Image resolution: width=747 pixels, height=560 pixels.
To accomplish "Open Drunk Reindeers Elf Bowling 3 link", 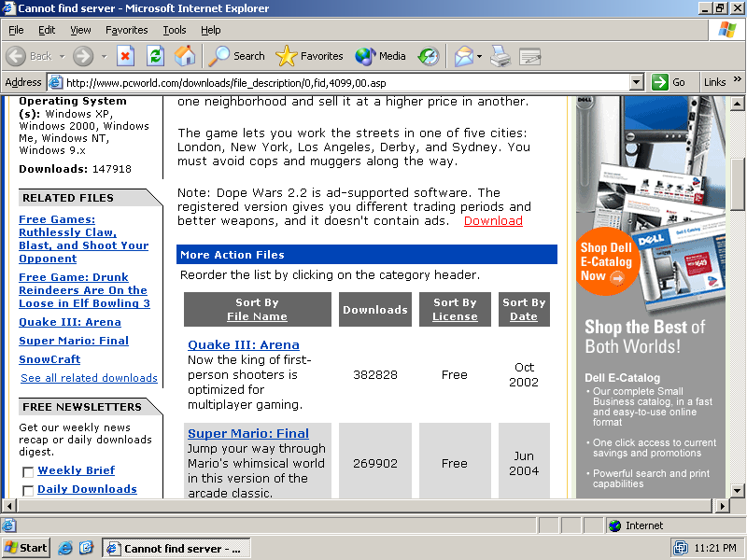I will (x=84, y=290).
